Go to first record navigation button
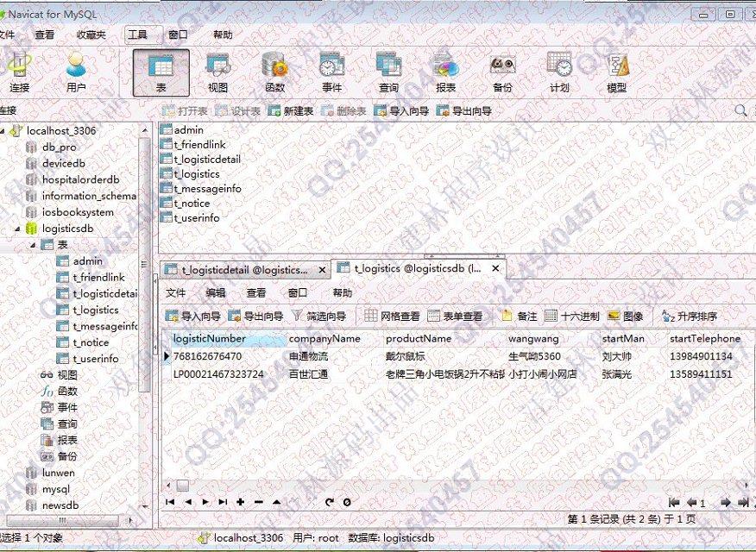The width and height of the screenshot is (756, 552). tap(170, 502)
